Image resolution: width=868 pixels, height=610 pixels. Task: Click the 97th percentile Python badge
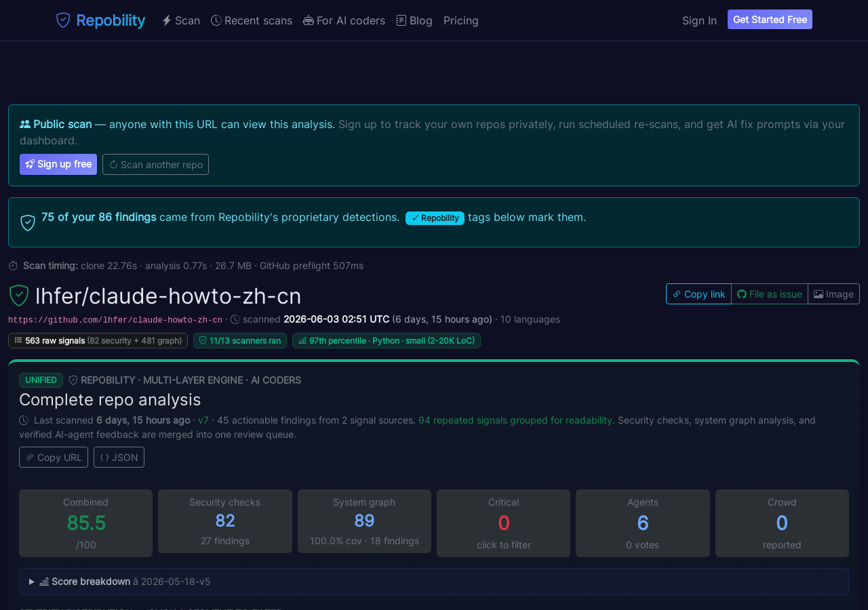[387, 340]
